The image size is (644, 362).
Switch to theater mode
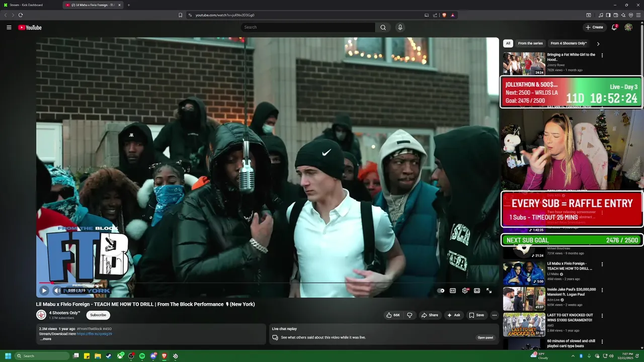[x=477, y=291]
